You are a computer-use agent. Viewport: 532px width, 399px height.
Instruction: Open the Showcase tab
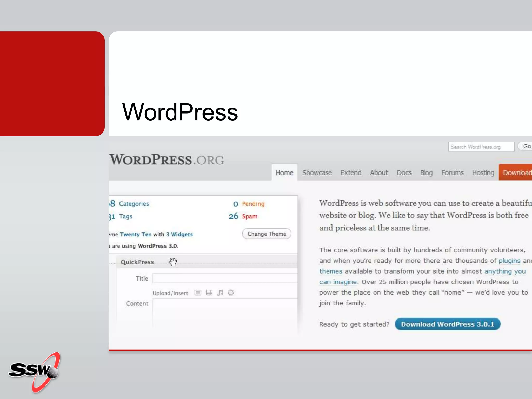[x=317, y=172]
